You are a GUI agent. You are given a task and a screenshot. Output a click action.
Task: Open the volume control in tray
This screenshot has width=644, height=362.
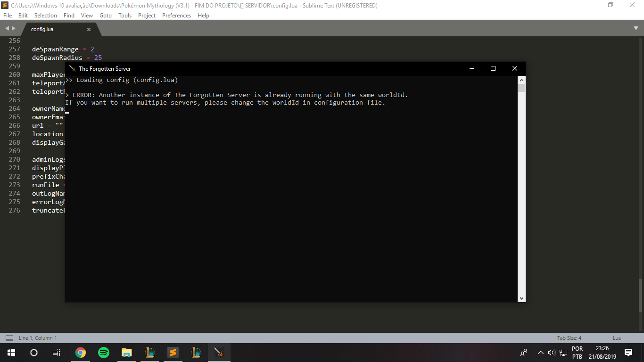[x=552, y=353]
